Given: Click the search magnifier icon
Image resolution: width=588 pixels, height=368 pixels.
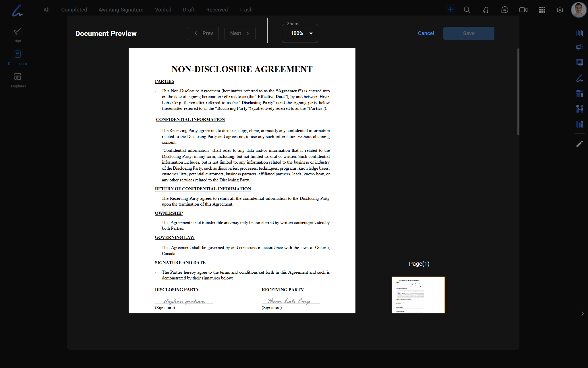Looking at the screenshot, I should (x=467, y=10).
